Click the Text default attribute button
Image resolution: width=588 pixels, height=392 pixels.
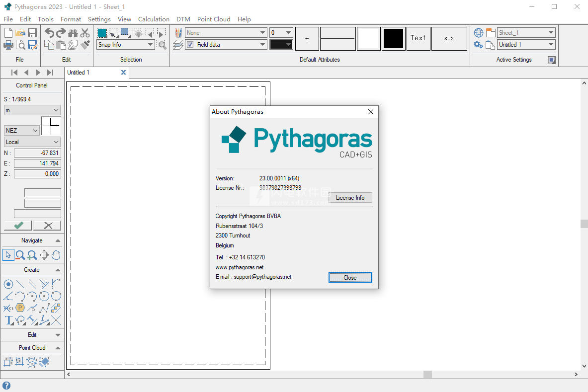pos(418,38)
